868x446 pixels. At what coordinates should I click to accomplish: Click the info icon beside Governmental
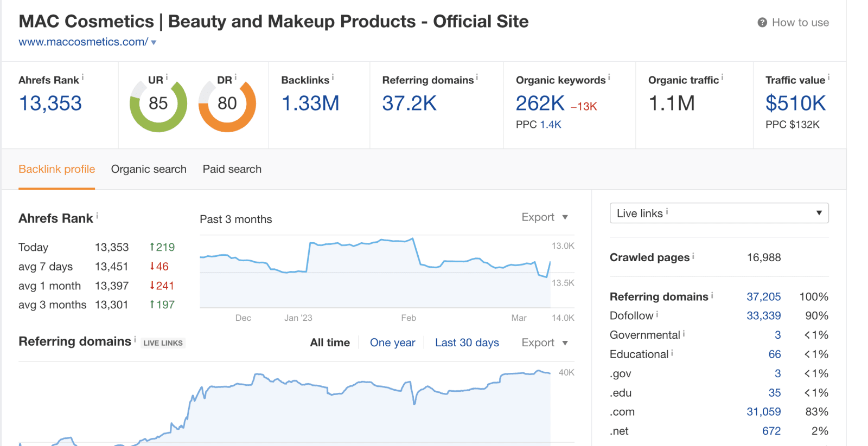tap(684, 334)
